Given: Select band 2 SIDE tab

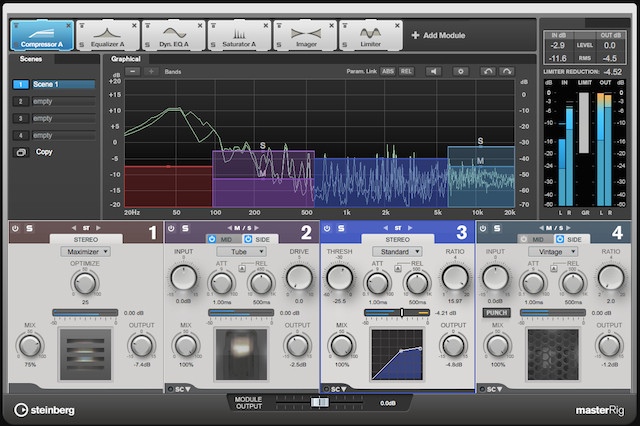Looking at the screenshot, I should point(258,239).
